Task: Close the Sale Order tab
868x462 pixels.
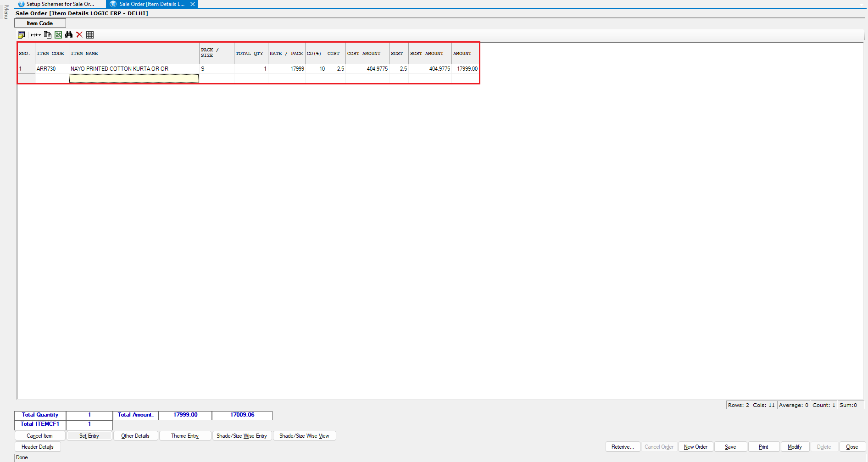Action: point(193,4)
